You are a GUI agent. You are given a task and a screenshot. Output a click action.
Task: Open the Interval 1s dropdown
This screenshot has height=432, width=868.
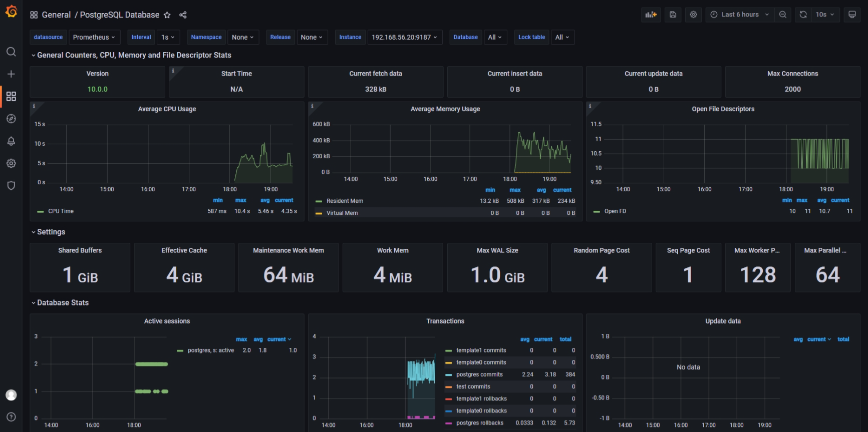click(x=168, y=37)
